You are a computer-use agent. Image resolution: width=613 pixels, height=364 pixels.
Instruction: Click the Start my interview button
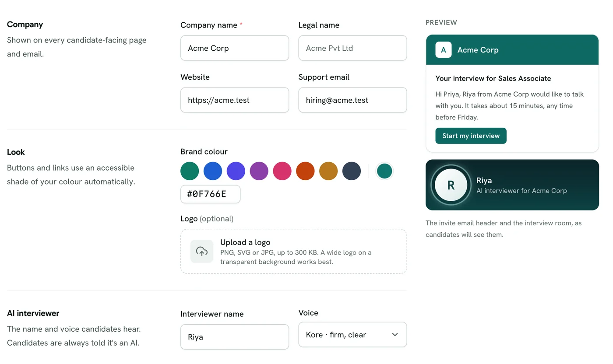tap(471, 136)
